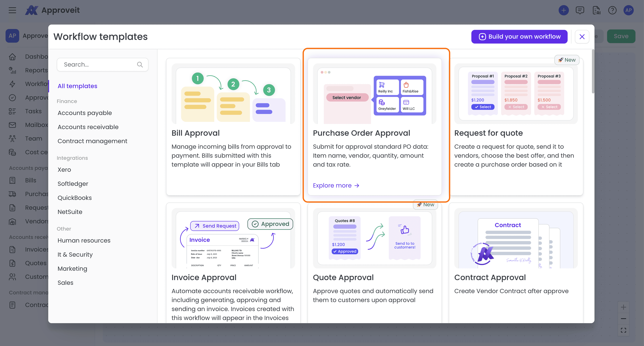This screenshot has height=346, width=644.
Task: Filter by Accounts payable templates
Action: point(85,113)
